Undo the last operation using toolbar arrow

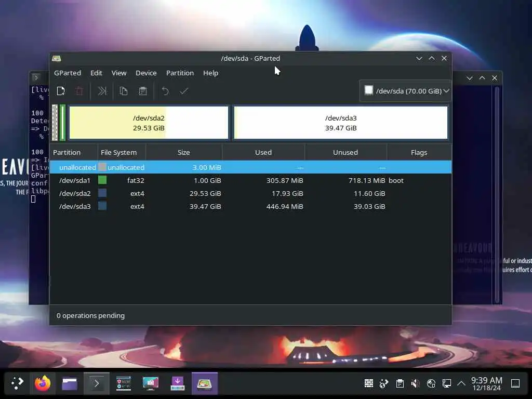[x=165, y=91]
